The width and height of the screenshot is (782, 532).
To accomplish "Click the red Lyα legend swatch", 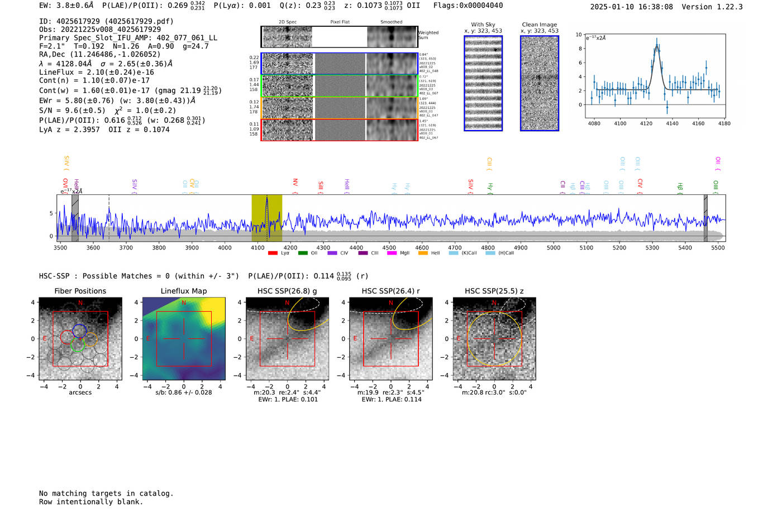I will click(273, 253).
